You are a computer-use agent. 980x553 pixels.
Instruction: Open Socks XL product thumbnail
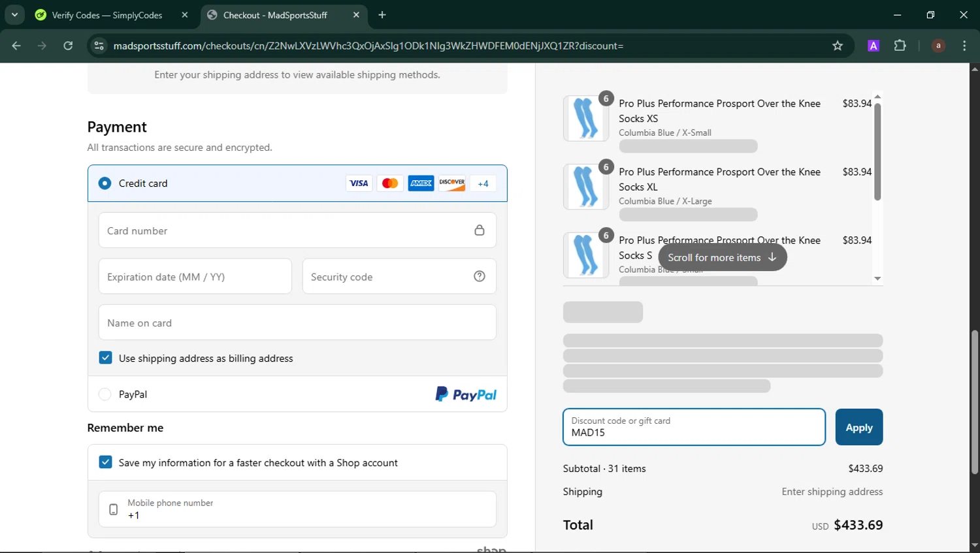coord(586,187)
